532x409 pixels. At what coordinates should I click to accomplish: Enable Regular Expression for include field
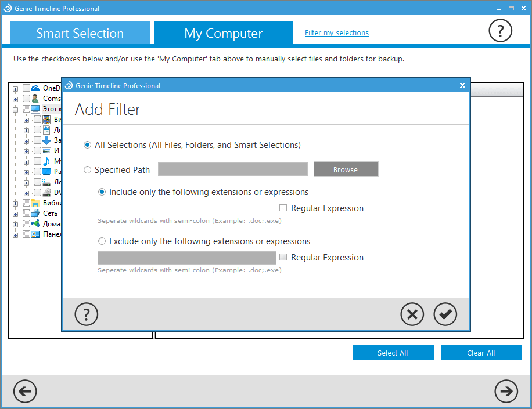click(283, 208)
